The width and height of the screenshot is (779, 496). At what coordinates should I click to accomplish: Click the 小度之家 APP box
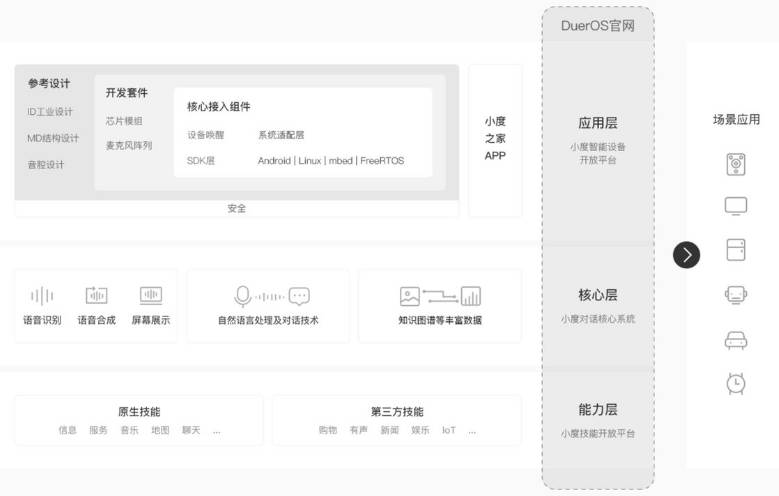(495, 140)
